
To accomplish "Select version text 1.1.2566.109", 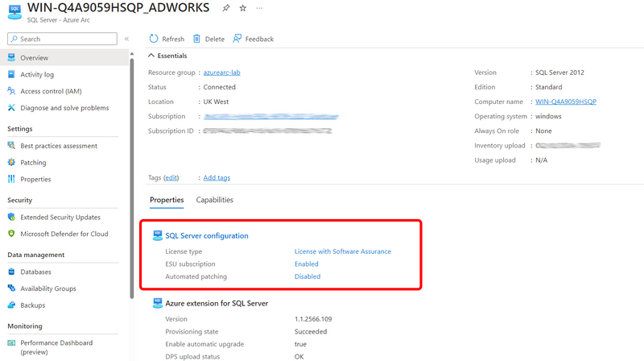I will click(x=313, y=319).
